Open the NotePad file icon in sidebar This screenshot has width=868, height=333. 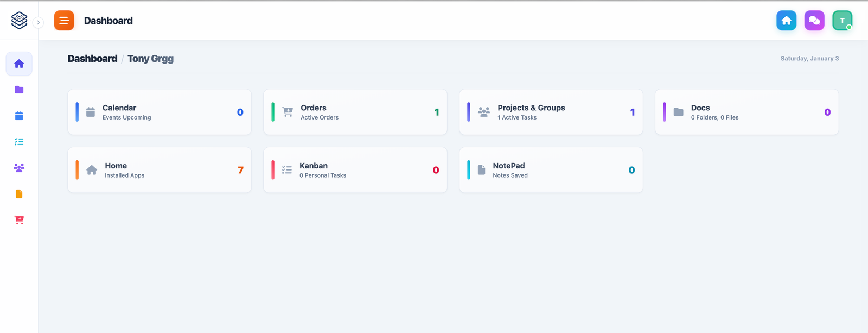point(19,194)
